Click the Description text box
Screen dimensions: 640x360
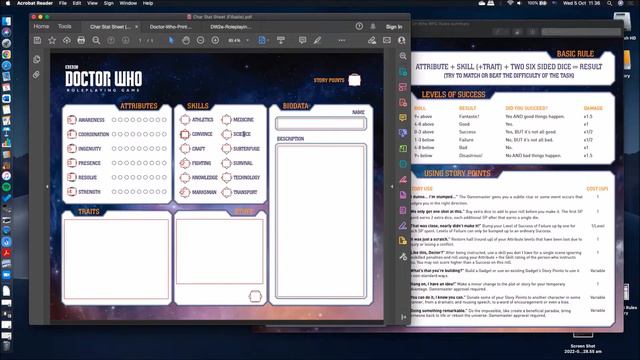pos(321,222)
